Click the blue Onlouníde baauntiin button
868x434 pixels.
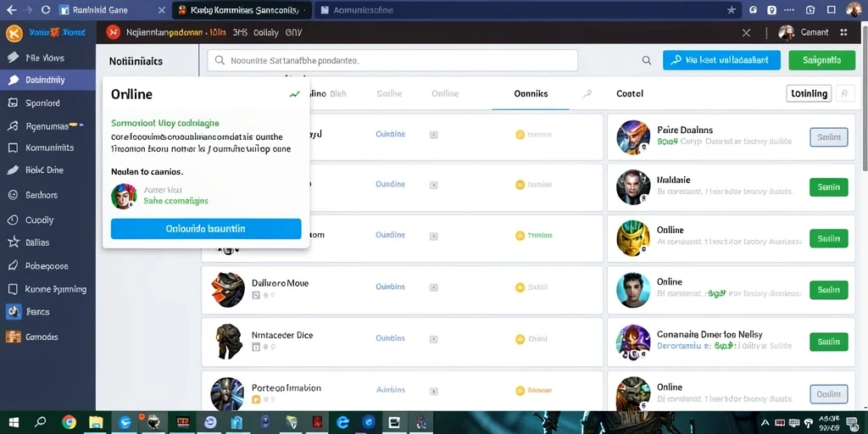[x=206, y=229]
